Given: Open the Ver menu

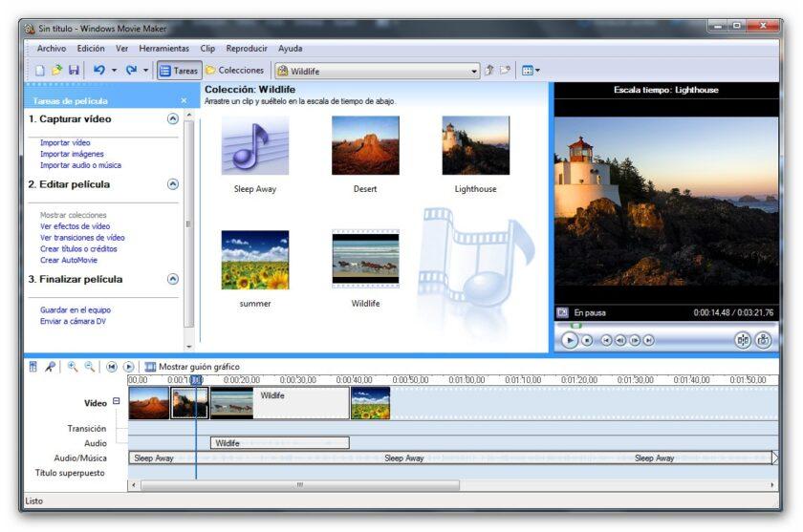Looking at the screenshot, I should [122, 49].
